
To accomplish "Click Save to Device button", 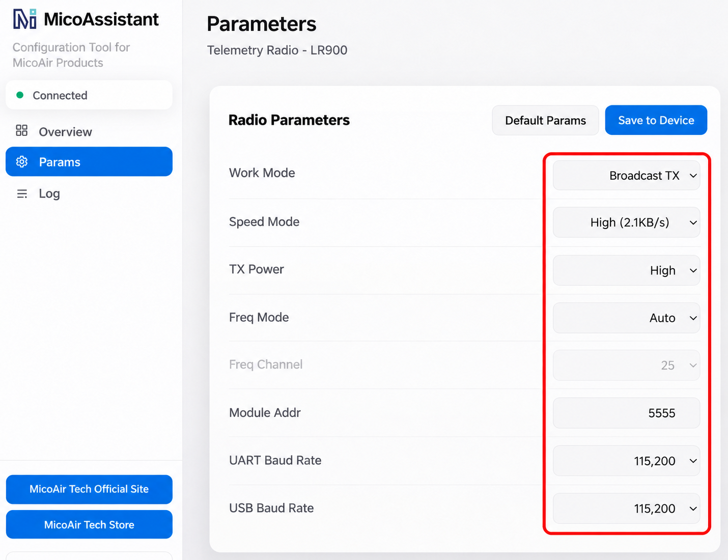I will pos(656,120).
